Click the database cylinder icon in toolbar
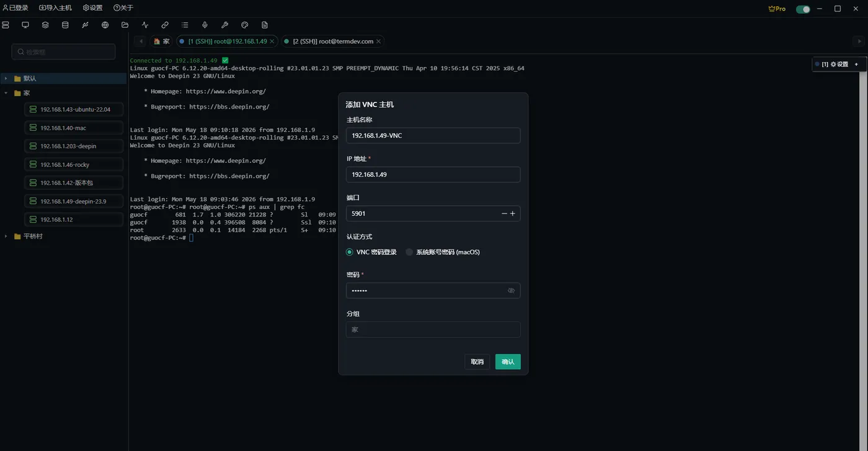This screenshot has width=868, height=451. (x=65, y=25)
